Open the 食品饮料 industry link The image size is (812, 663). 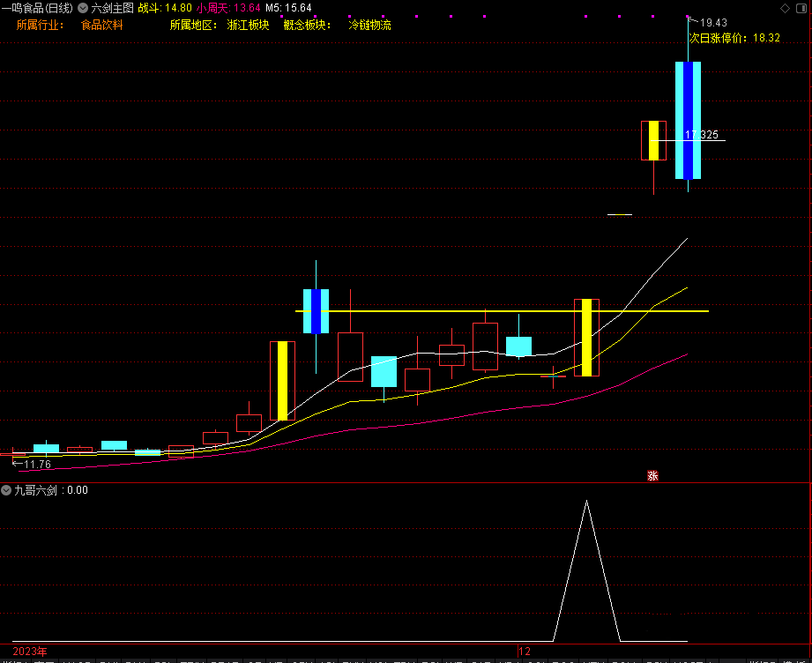pyautogui.click(x=102, y=25)
